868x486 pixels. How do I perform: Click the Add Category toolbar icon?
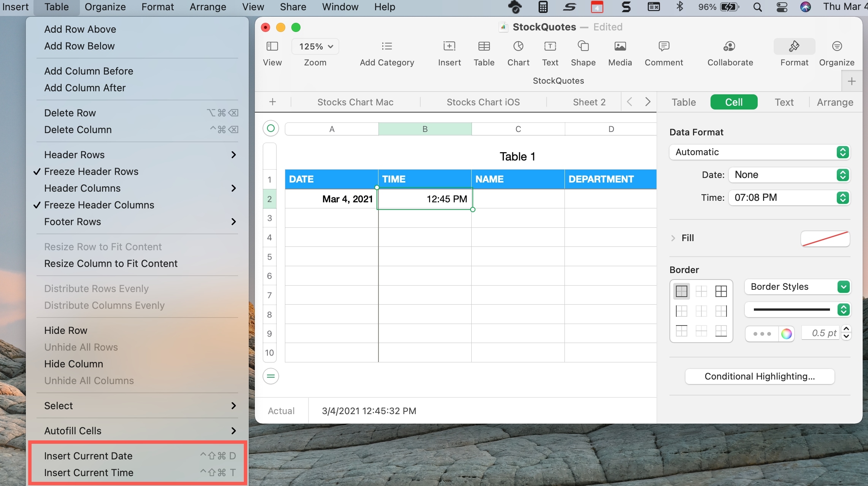387,46
